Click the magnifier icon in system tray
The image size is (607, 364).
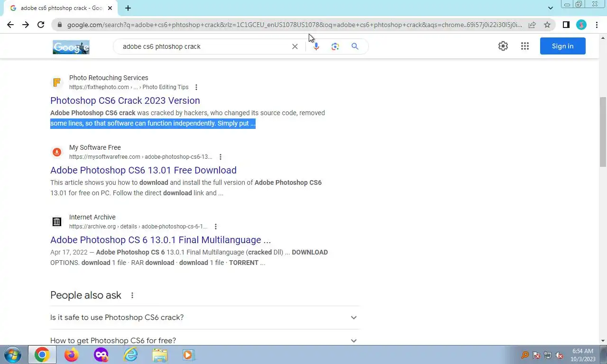click(x=525, y=355)
